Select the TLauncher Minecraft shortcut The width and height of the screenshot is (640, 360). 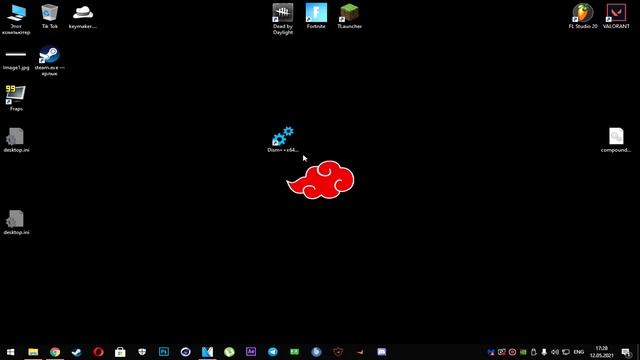[349, 16]
